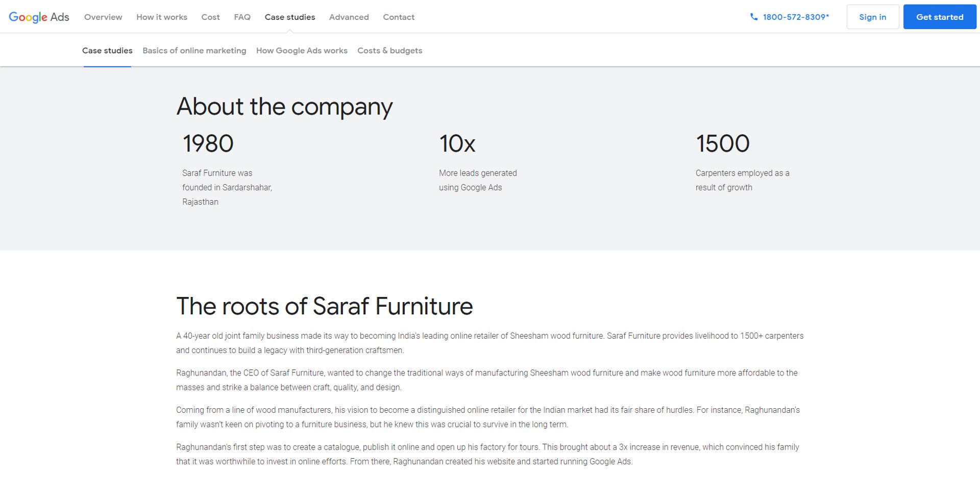Click the 10x leads statistic

(x=457, y=143)
